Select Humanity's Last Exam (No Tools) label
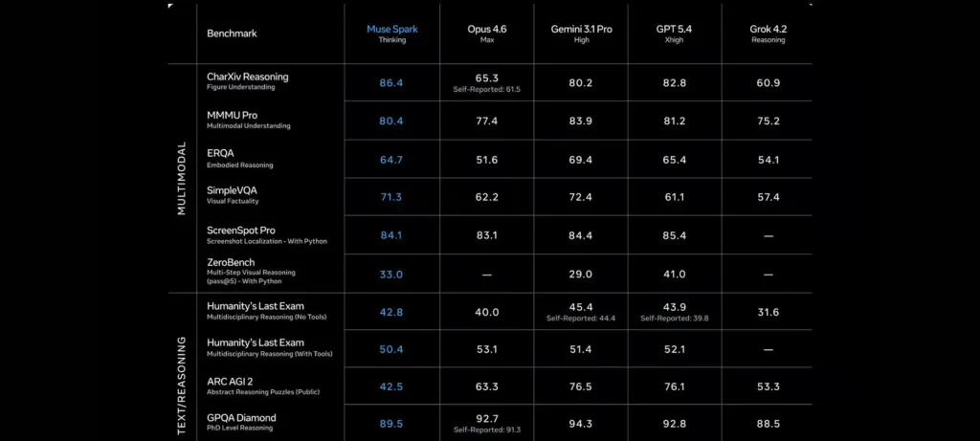This screenshot has height=441, width=980. [x=255, y=304]
